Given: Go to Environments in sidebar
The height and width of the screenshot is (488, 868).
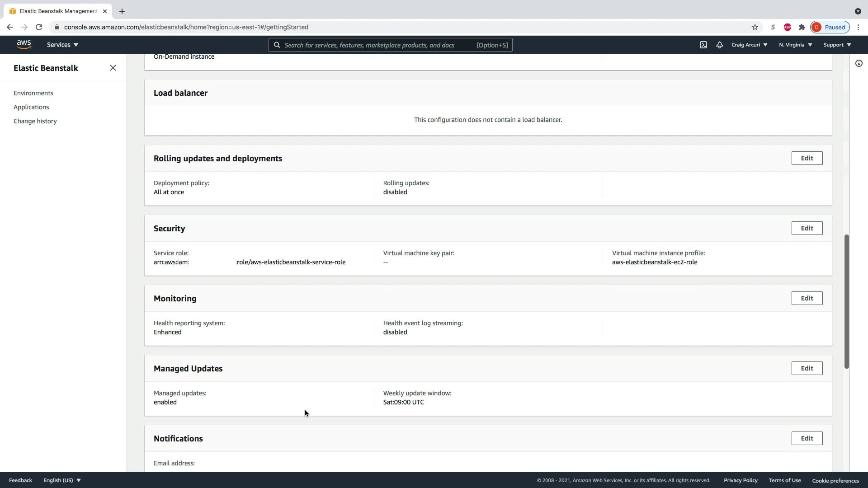Looking at the screenshot, I should pos(33,93).
